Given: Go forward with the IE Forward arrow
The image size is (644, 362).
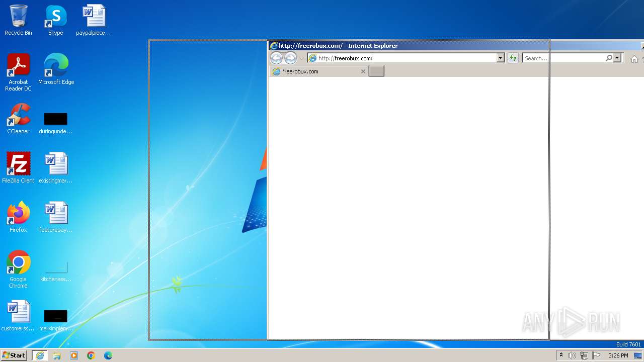Looking at the screenshot, I should coord(290,58).
